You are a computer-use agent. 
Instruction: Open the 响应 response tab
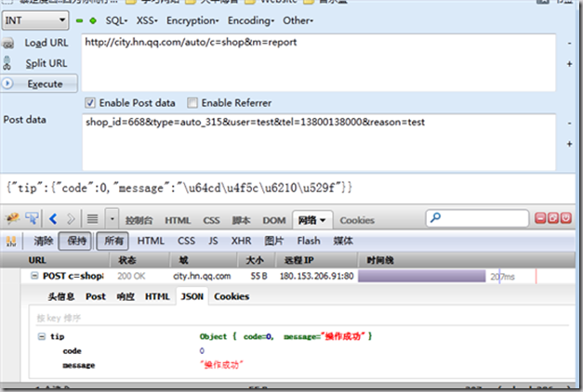126,296
